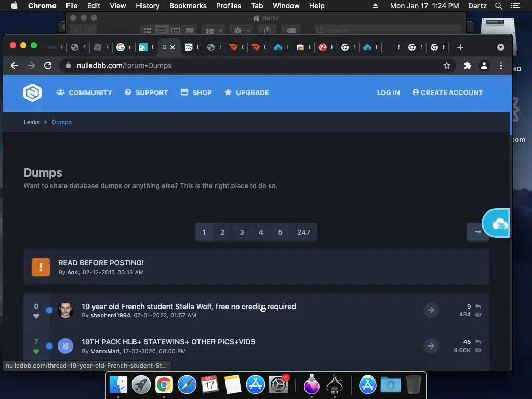Click the Finder window search field
Viewport: 532px width, 399px height.
tap(388, 30)
